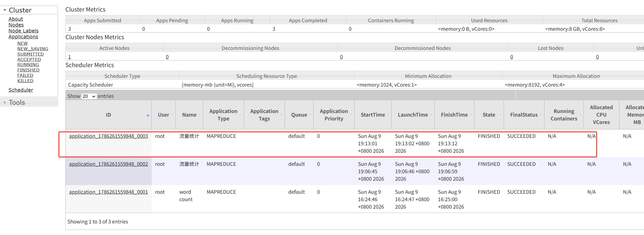Sort table by the User column header
Image resolution: width=644 pixels, height=235 pixels.
coord(163,115)
